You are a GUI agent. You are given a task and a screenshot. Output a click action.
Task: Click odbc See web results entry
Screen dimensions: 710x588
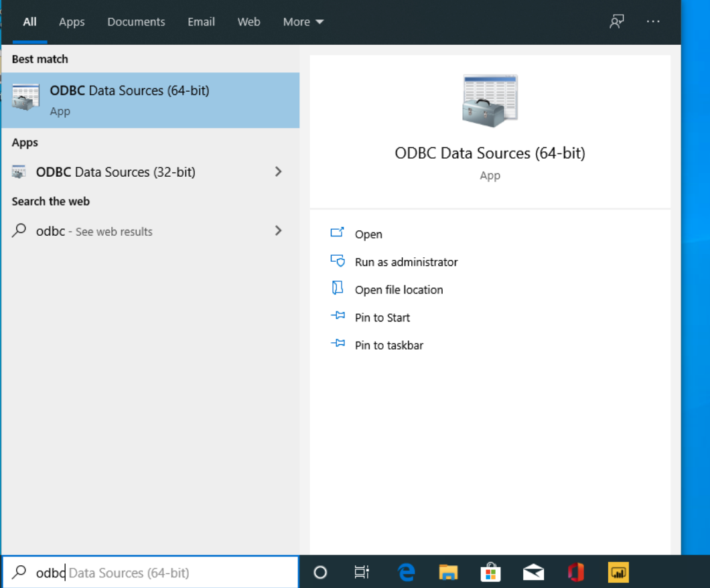coord(150,231)
